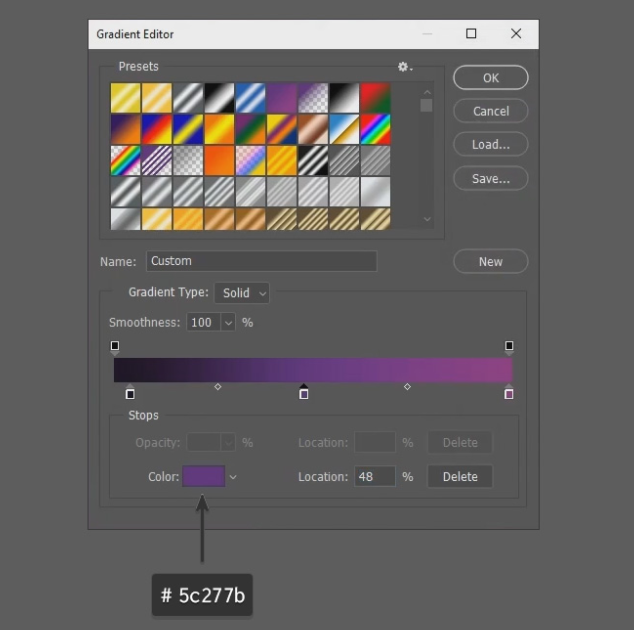Pick the solid purple gradient preset
Image resolution: width=634 pixels, height=630 pixels.
[x=282, y=98]
